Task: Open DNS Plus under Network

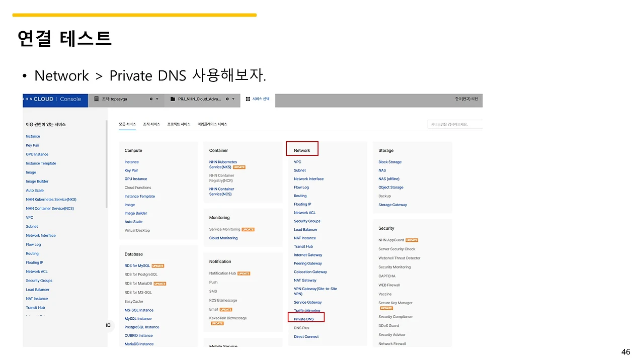Action: pyautogui.click(x=302, y=328)
